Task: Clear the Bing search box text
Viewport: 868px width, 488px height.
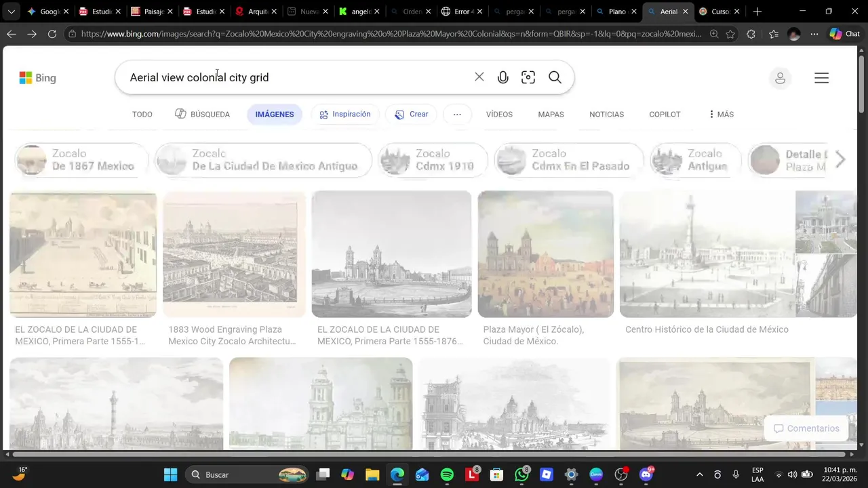Action: point(479,77)
